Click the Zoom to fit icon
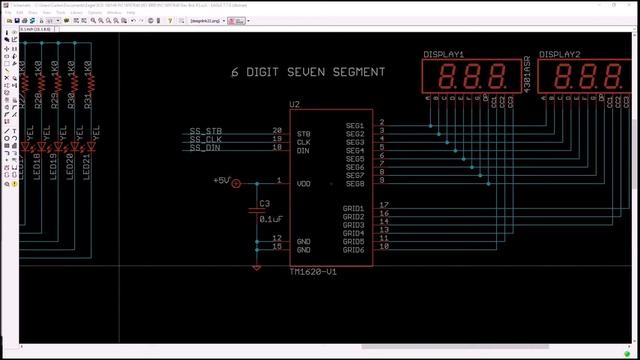The height and width of the screenshot is (360, 640). click(x=93, y=21)
